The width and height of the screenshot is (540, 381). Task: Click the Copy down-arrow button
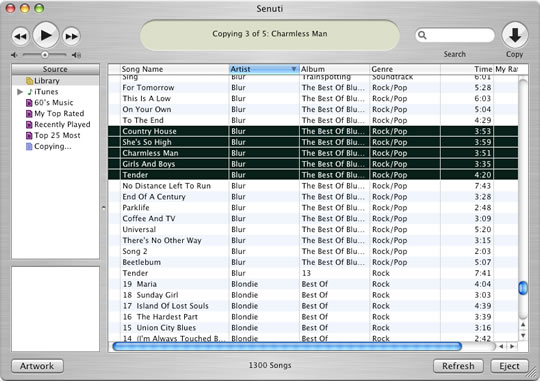pyautogui.click(x=515, y=35)
